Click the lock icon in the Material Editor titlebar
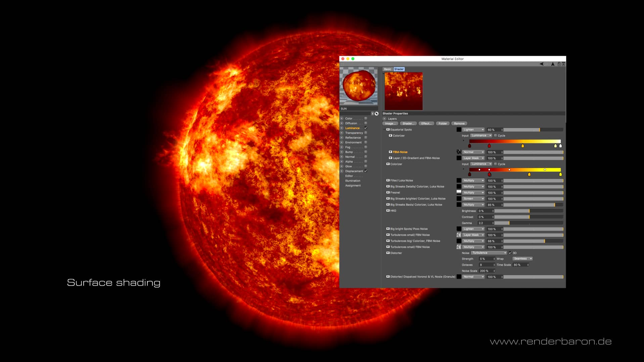This screenshot has height=362, width=644. coord(559,64)
